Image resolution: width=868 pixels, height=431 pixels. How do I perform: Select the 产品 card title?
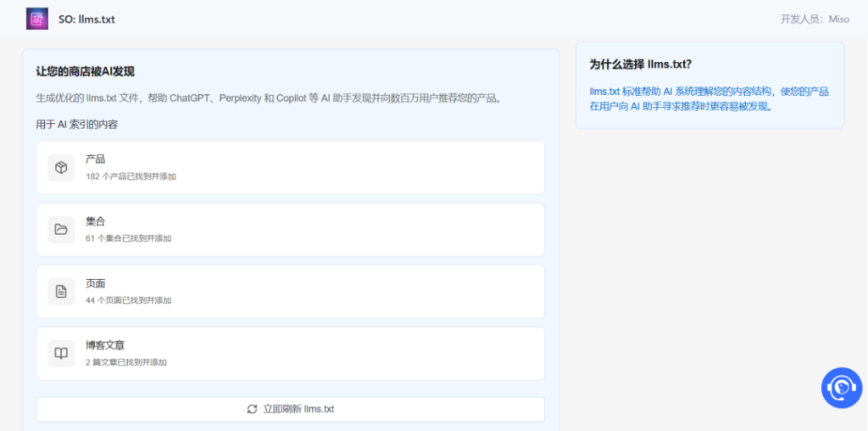95,159
